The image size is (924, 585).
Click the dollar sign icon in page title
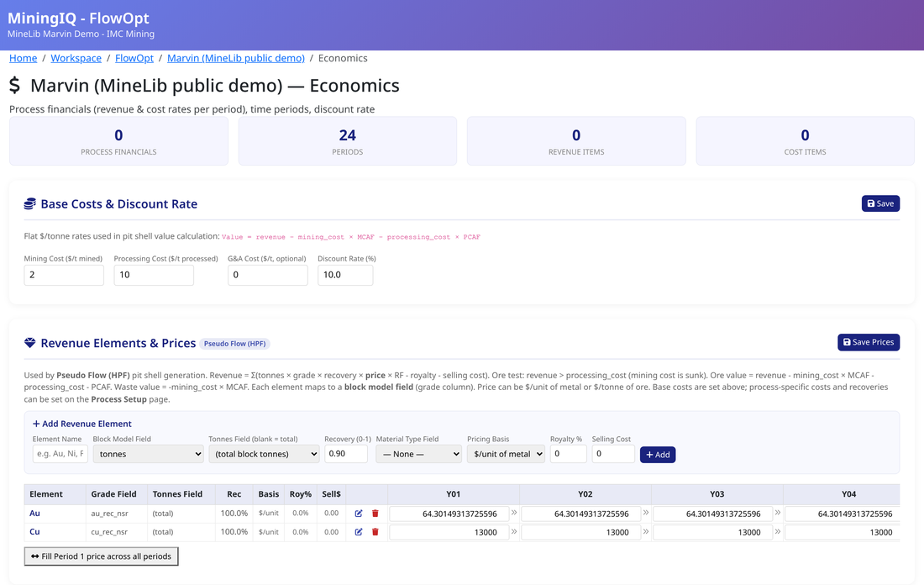15,86
